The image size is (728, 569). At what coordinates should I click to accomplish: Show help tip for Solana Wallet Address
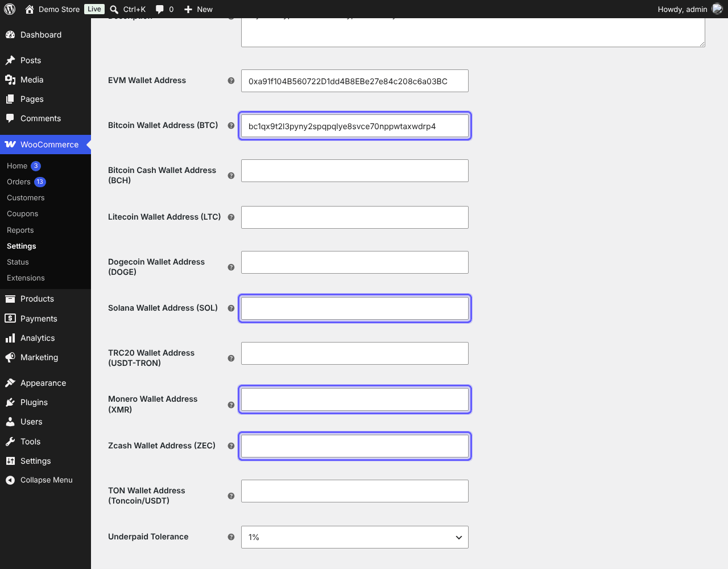231,308
